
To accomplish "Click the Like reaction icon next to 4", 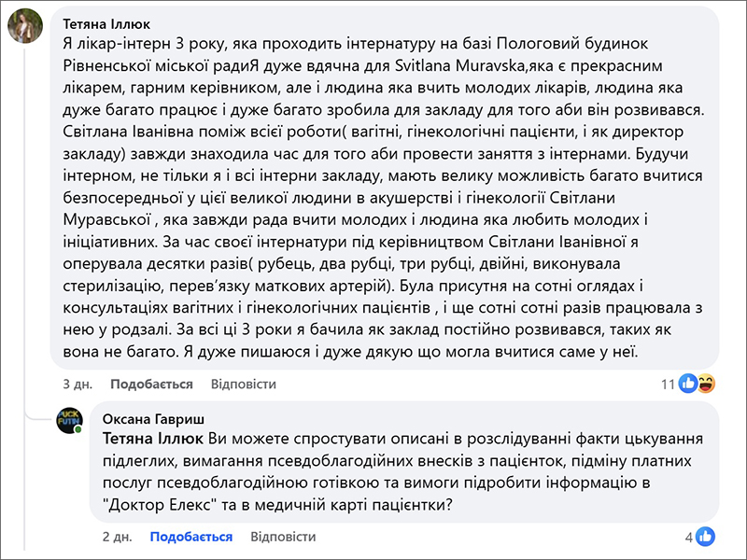I will (x=706, y=537).
